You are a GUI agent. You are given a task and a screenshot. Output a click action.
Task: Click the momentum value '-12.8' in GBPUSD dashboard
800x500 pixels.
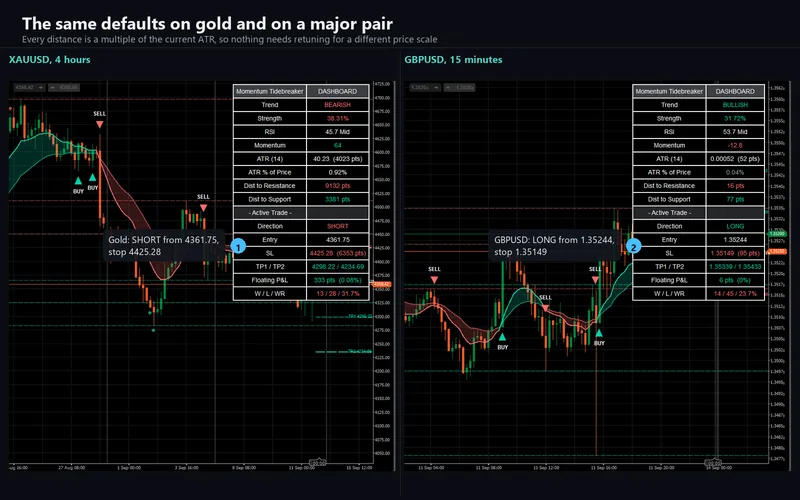735,145
